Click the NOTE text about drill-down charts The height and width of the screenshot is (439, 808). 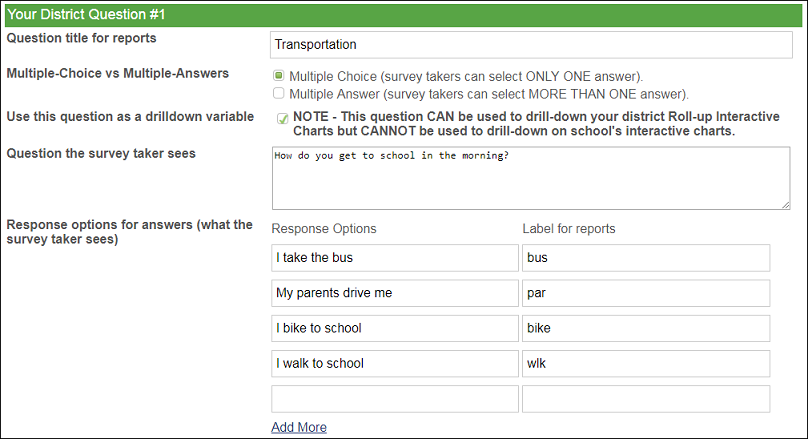(536, 124)
